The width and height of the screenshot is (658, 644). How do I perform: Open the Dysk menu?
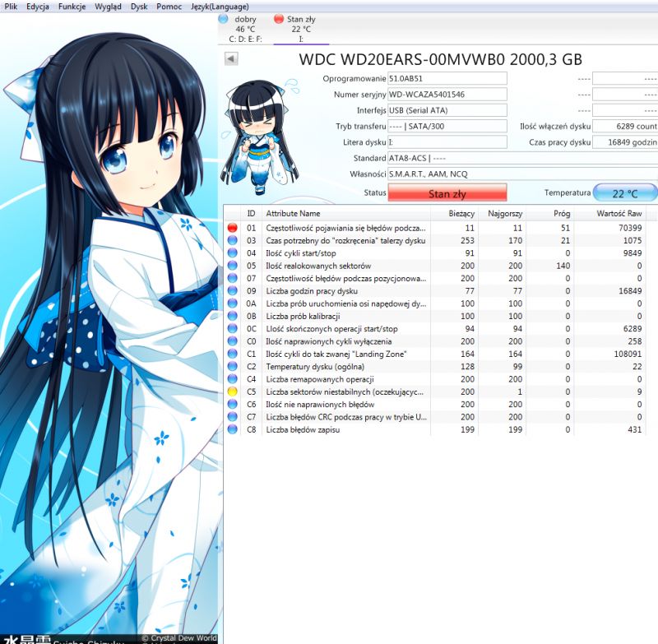139,7
